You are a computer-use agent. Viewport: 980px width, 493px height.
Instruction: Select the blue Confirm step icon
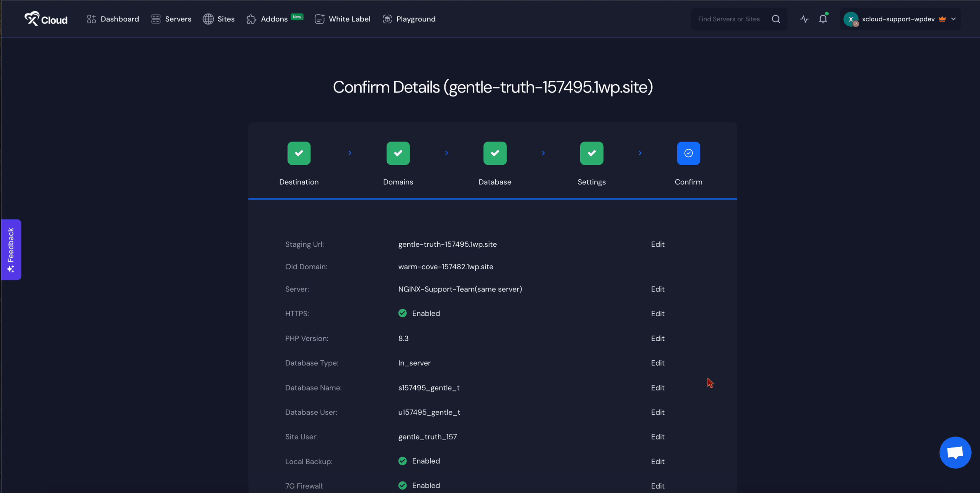tap(688, 153)
